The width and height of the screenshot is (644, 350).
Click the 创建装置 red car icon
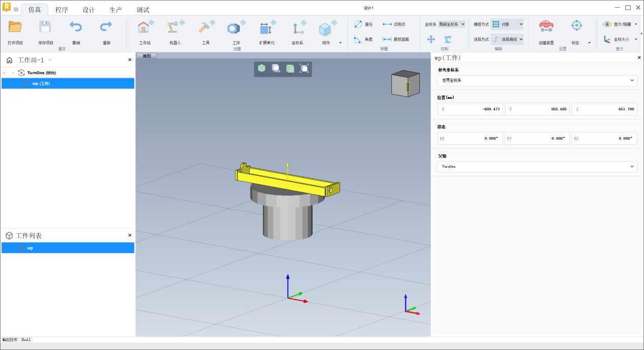(546, 26)
